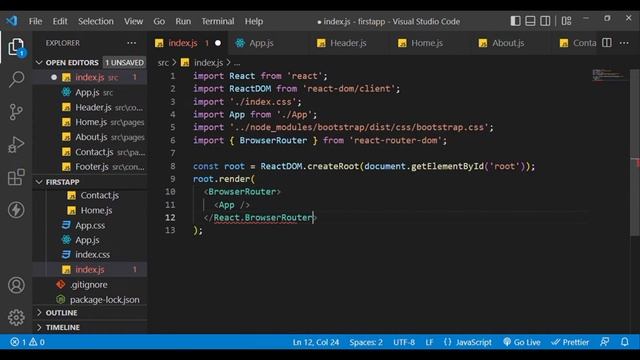Click the Split Editor Right icon

607,42
